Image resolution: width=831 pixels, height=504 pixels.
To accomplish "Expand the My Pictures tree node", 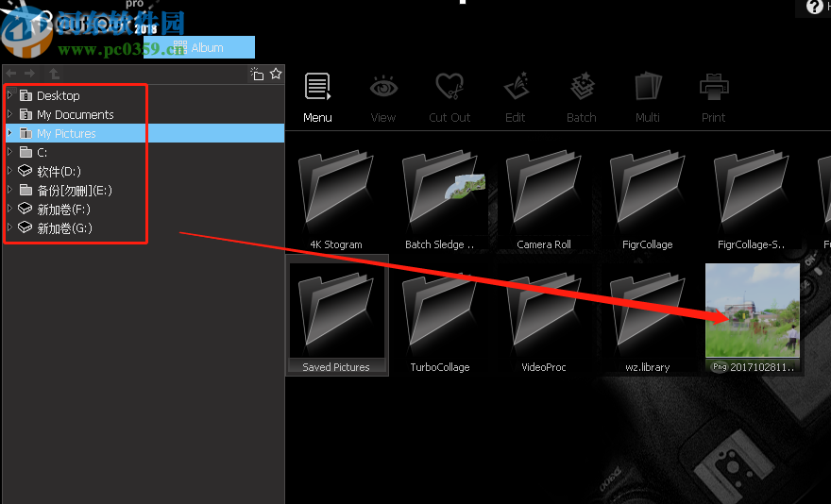I will coord(10,133).
